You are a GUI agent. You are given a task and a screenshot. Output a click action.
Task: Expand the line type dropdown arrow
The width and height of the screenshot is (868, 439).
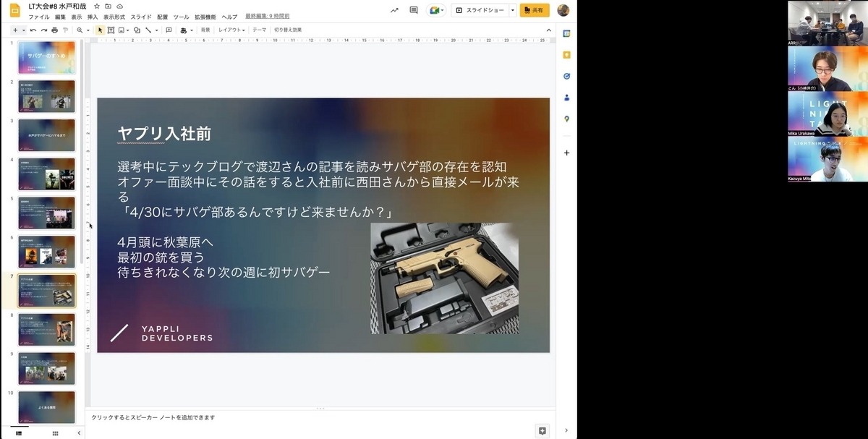pyautogui.click(x=157, y=30)
